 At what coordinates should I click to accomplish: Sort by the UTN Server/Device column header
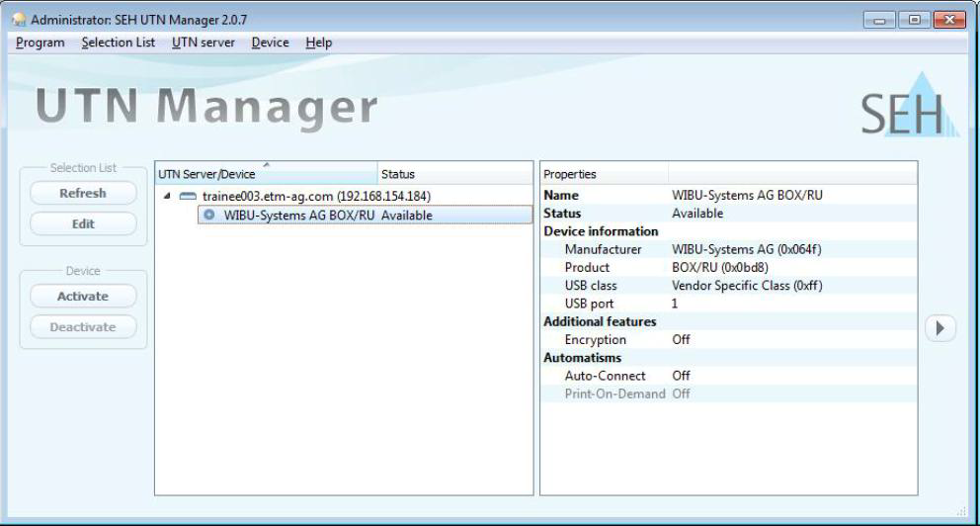click(265, 174)
